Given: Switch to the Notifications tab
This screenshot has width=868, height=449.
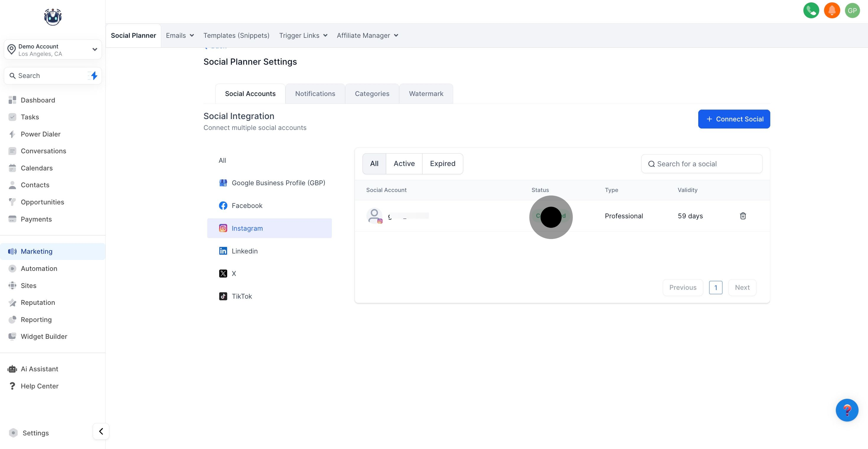Looking at the screenshot, I should (x=315, y=94).
